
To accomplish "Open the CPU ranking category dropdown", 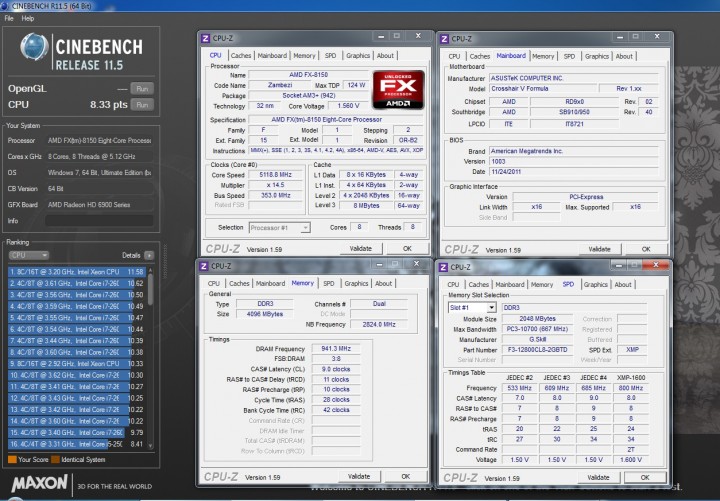I will coord(28,255).
